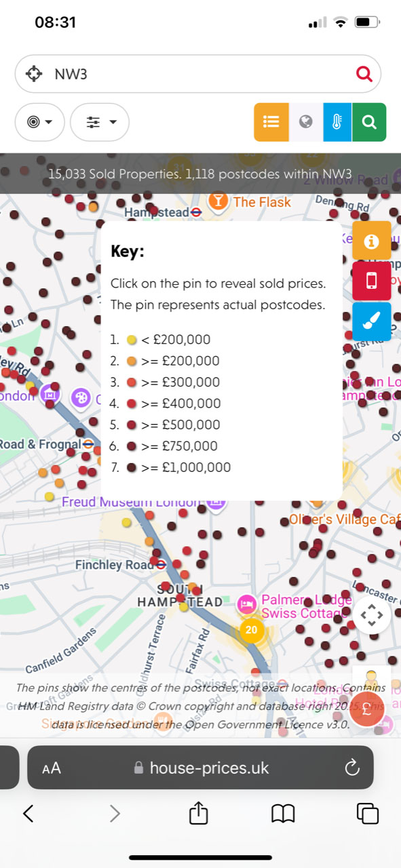401x868 pixels.
Task: Tap the Palmers Lodge Swiss Cottage marker
Action: pos(247,604)
